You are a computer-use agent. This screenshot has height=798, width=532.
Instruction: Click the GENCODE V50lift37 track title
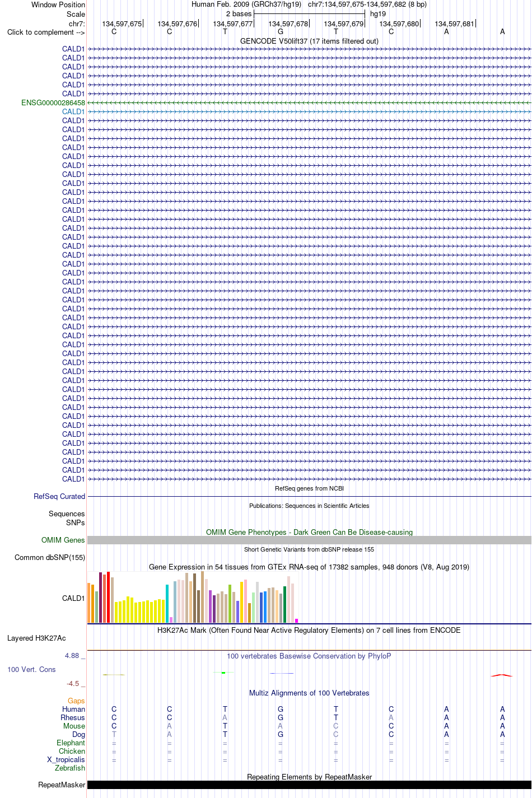click(x=309, y=41)
